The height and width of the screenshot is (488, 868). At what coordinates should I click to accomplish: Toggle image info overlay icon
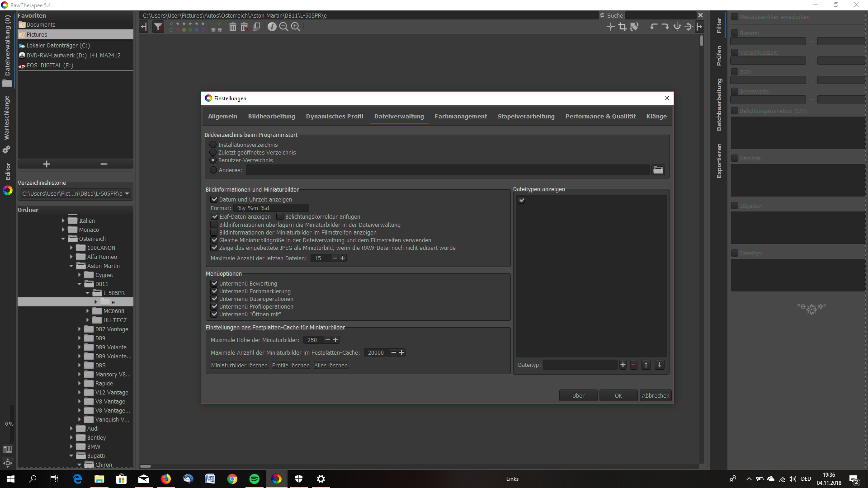point(272,27)
